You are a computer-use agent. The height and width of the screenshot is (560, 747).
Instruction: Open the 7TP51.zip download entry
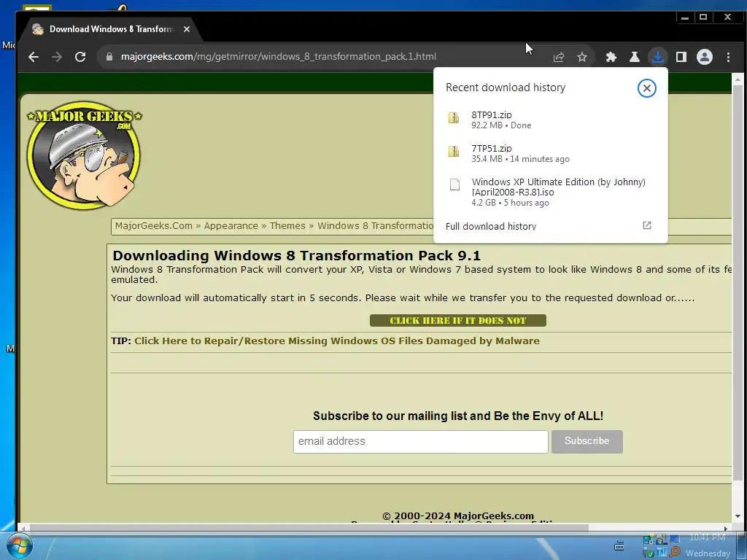(550, 153)
